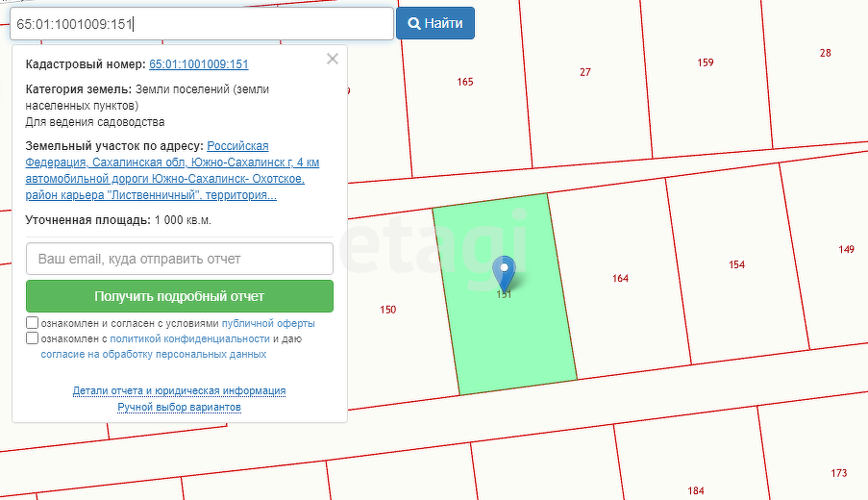Viewport: 868px width, 500px height.
Task: Open политикой конфиденциальности link
Action: (189, 339)
